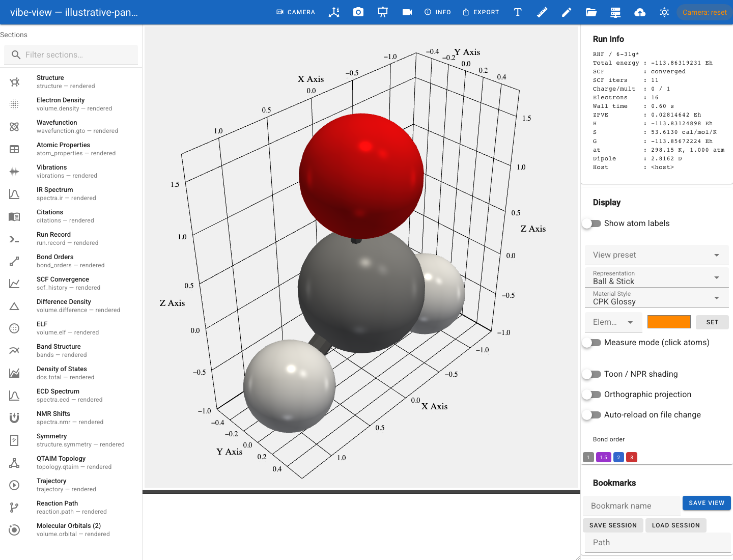Open the folder icon in toolbar

click(591, 12)
